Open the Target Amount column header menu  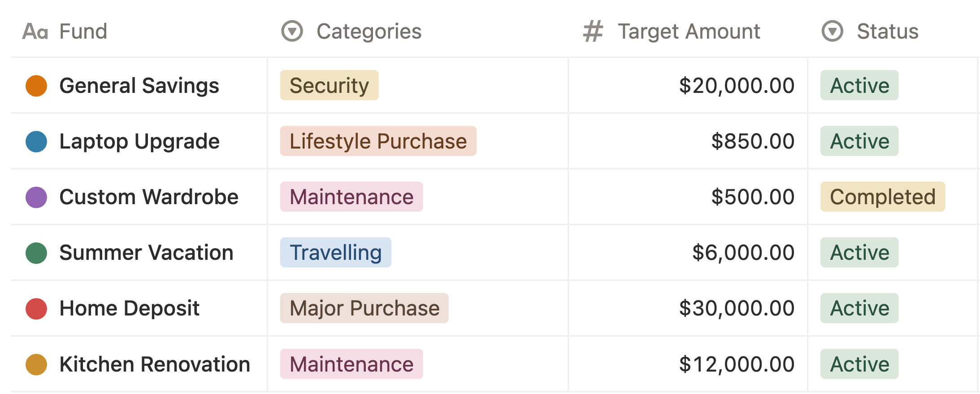688,31
